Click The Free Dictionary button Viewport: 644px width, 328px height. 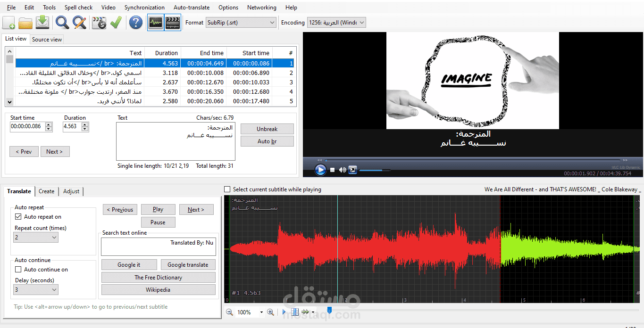pos(158,277)
